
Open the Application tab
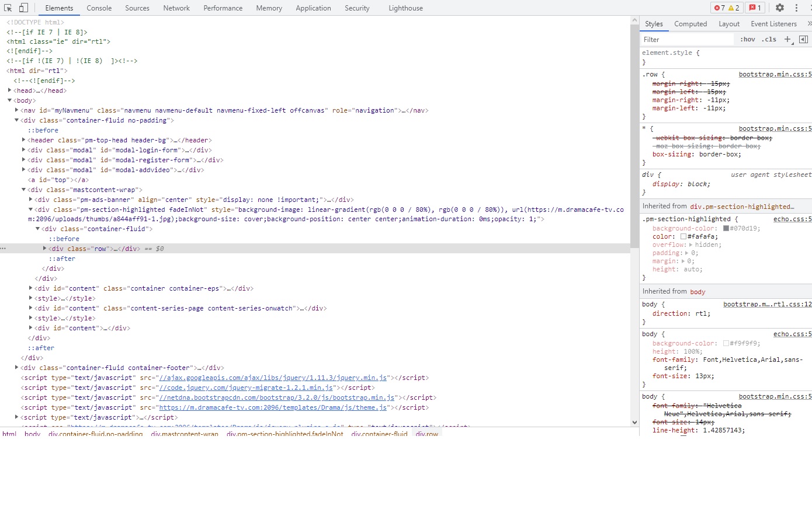click(x=313, y=8)
